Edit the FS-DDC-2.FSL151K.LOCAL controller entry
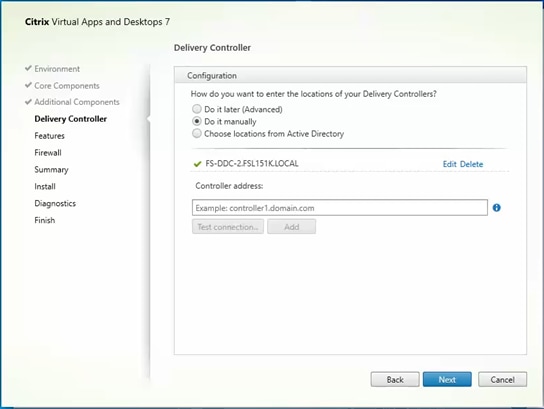 449,164
